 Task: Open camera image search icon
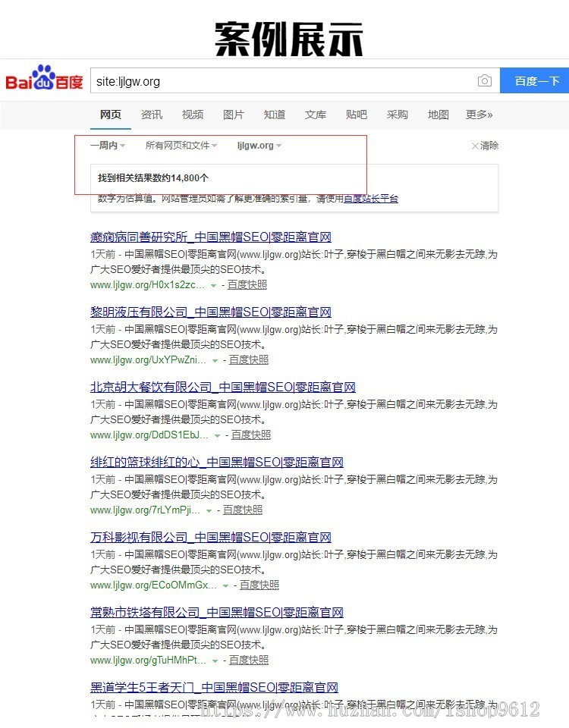point(485,81)
